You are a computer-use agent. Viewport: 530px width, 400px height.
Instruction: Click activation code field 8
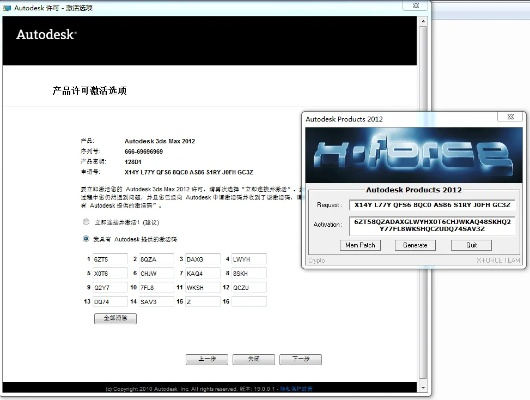(x=249, y=273)
